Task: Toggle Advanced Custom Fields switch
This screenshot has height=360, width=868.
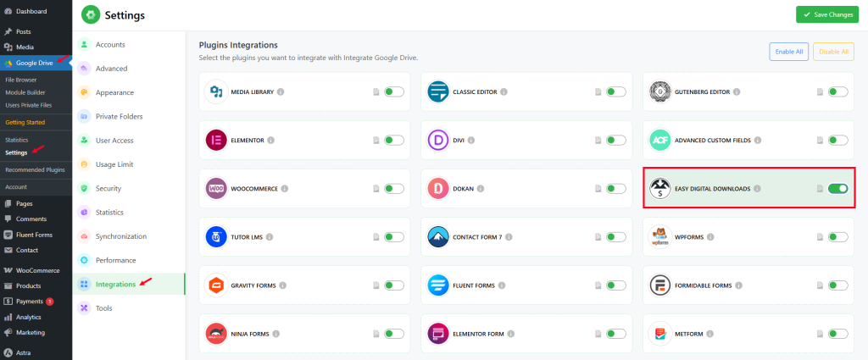Action: click(838, 141)
